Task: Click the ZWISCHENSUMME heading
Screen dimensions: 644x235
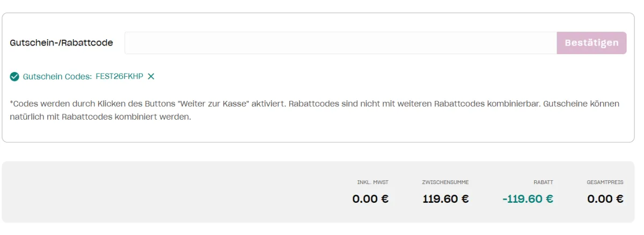Action: tap(445, 182)
